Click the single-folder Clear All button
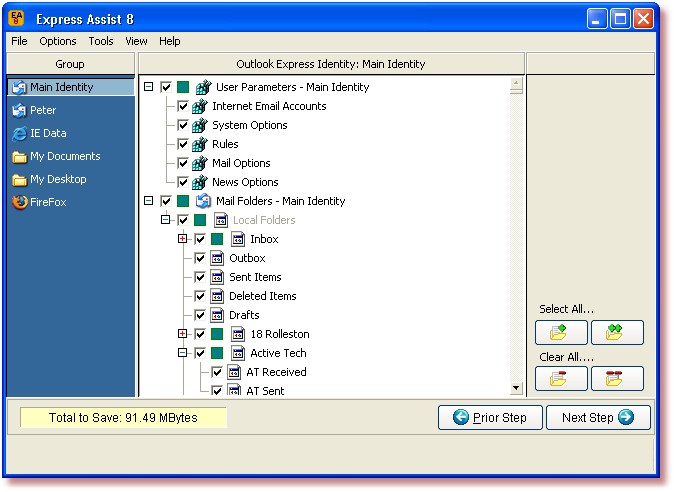The height and width of the screenshot is (492, 674). (x=561, y=379)
